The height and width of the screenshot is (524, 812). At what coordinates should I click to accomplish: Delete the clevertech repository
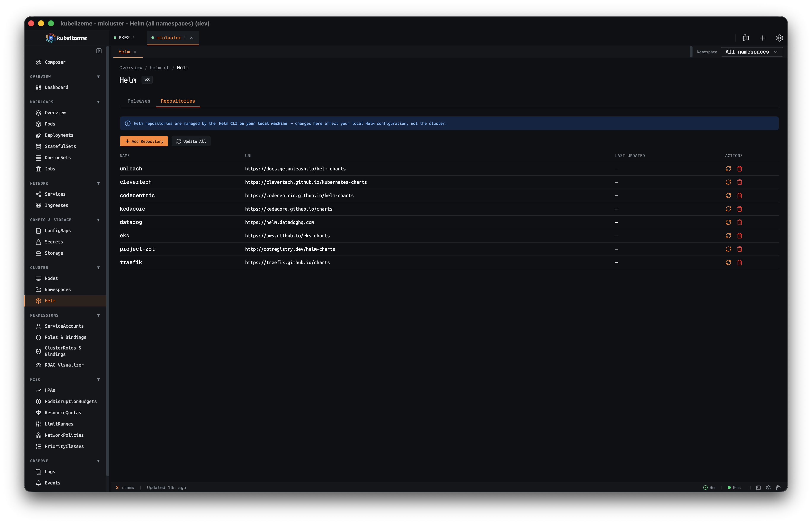[x=739, y=182]
